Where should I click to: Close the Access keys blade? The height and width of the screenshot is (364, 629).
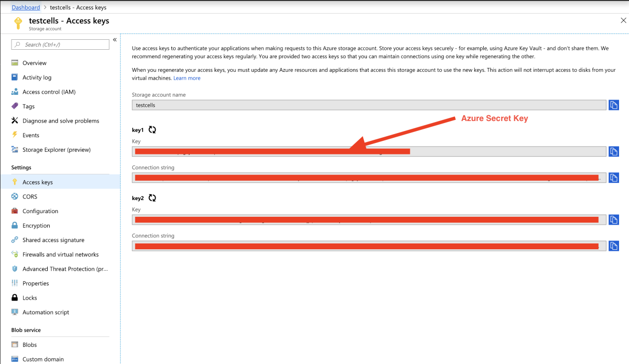tap(622, 20)
